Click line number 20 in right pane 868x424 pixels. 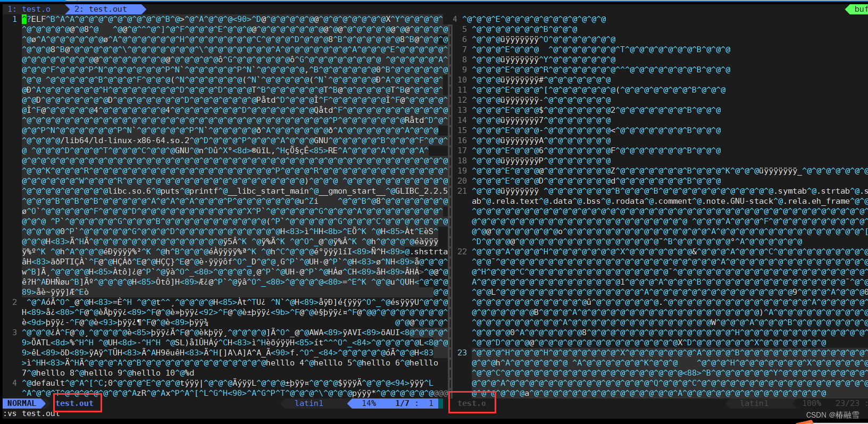pos(462,181)
